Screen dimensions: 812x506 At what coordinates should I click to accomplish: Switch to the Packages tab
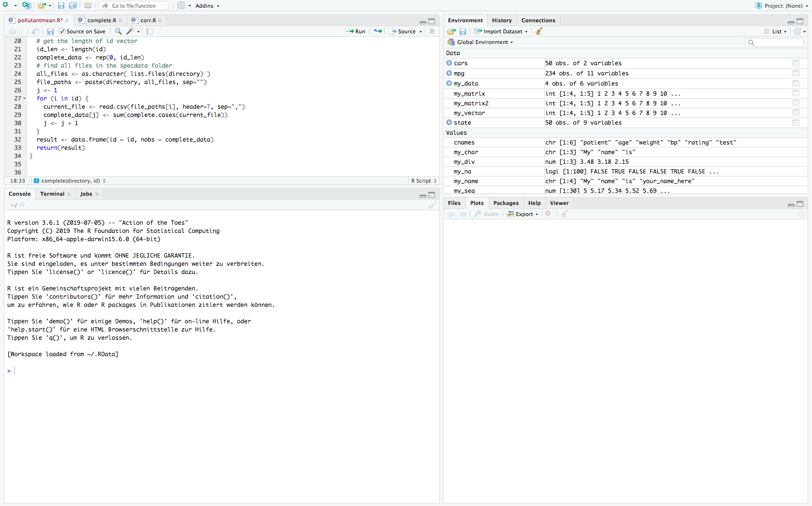[506, 203]
